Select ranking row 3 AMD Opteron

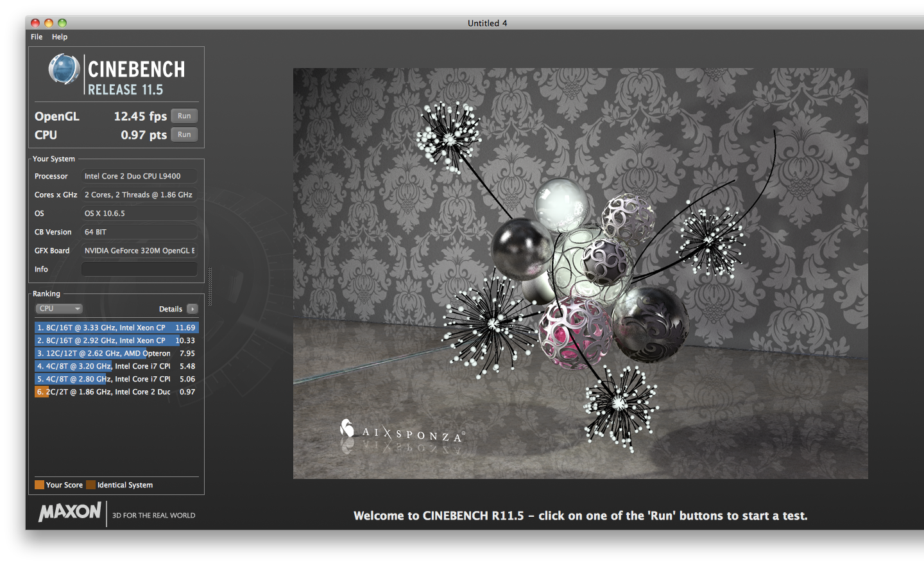tap(117, 353)
